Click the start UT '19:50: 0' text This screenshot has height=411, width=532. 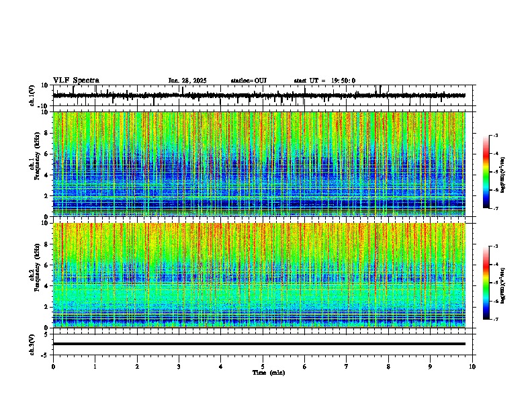coord(343,81)
